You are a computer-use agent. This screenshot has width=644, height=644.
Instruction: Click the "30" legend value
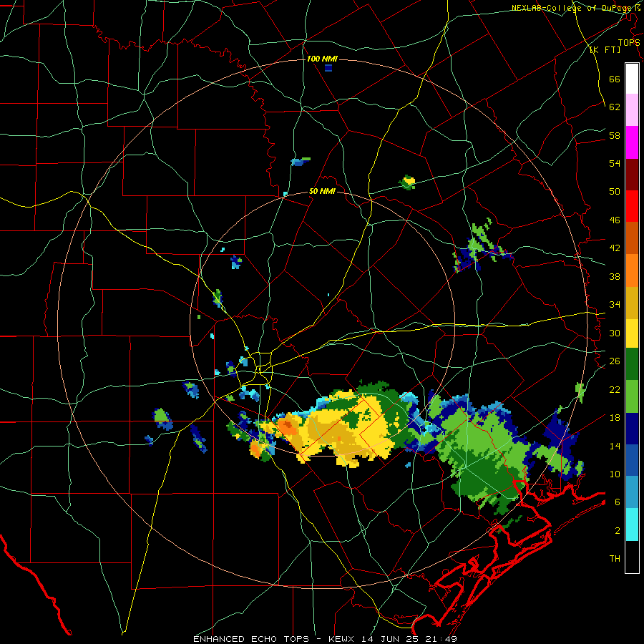(615, 333)
